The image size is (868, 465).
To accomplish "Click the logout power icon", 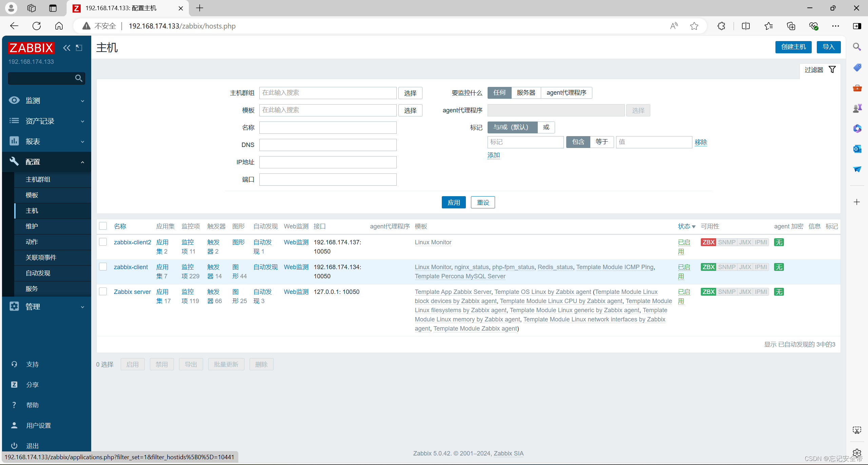I will pos(14,446).
